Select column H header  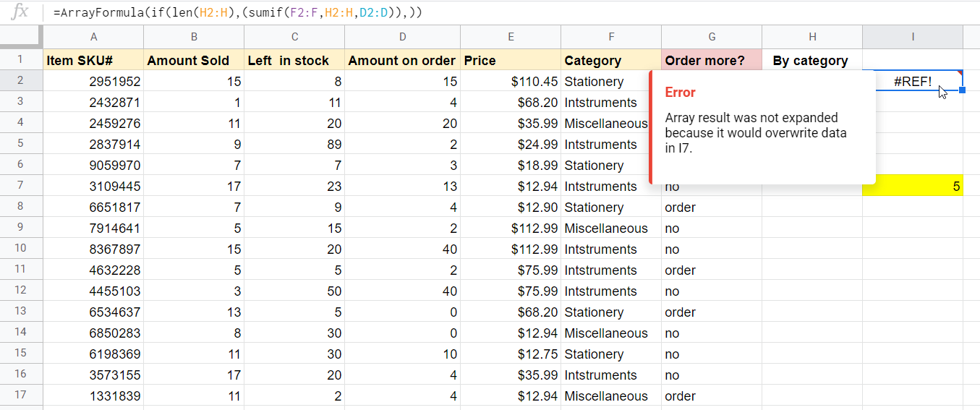pyautogui.click(x=812, y=37)
